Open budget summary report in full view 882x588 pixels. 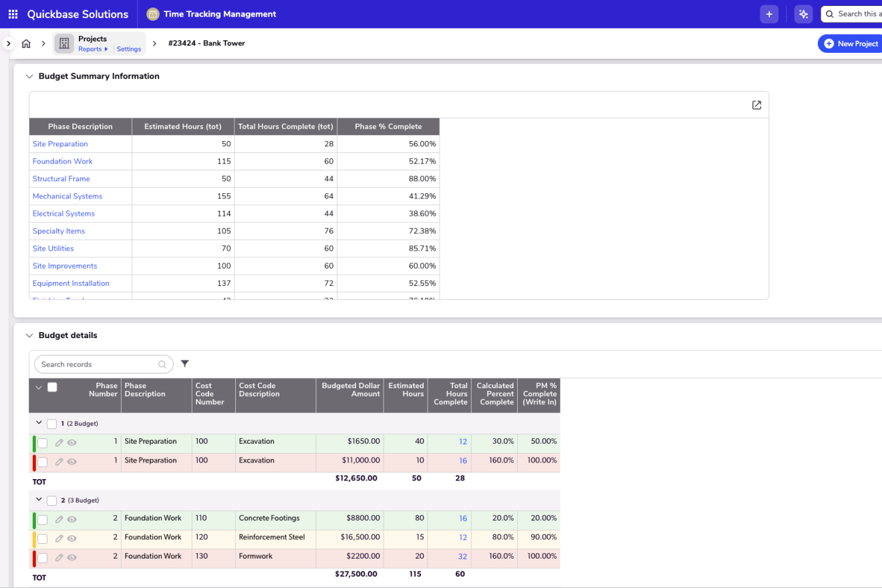756,105
